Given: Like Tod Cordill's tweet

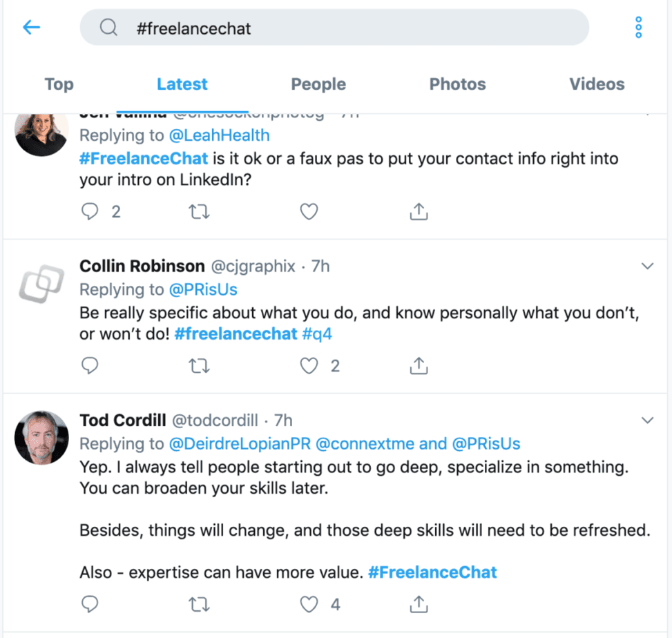Looking at the screenshot, I should [x=309, y=603].
